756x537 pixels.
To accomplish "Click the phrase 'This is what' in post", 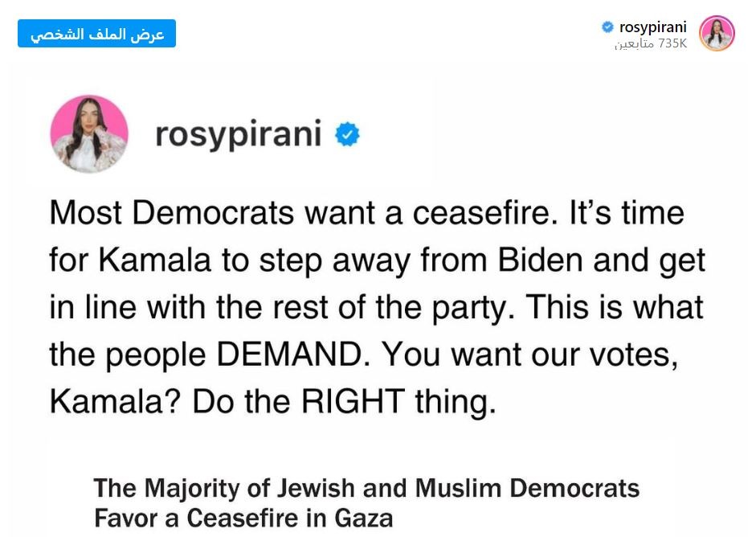I will [x=615, y=306].
